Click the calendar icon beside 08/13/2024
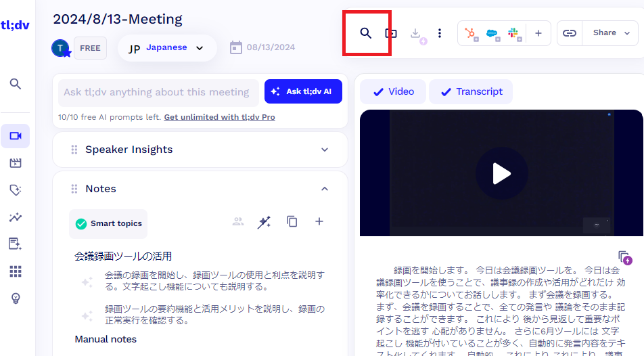 coord(235,47)
